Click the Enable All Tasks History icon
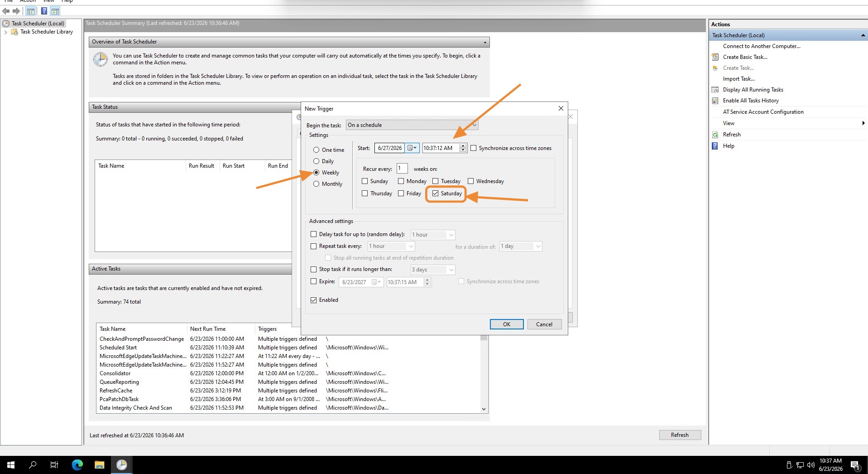The image size is (868, 474). (x=715, y=101)
